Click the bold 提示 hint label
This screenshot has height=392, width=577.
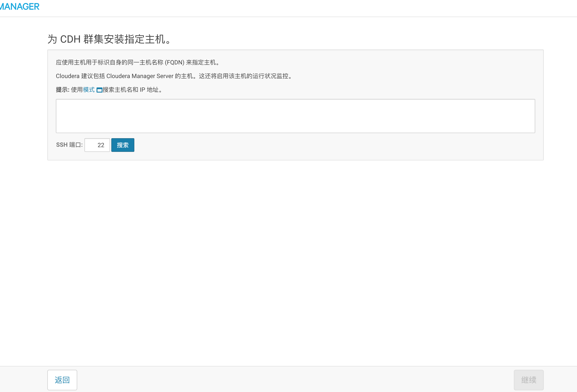click(x=62, y=90)
